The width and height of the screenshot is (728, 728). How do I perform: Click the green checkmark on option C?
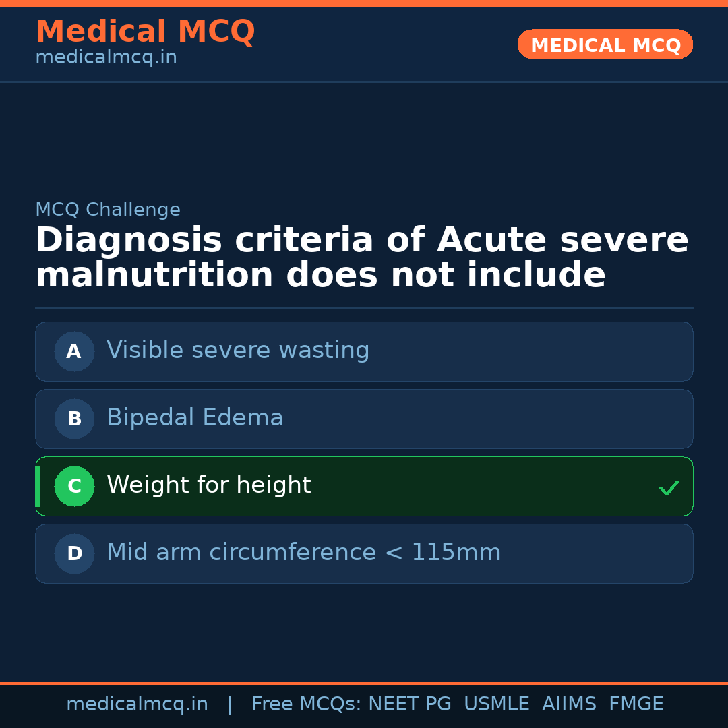coord(669,487)
